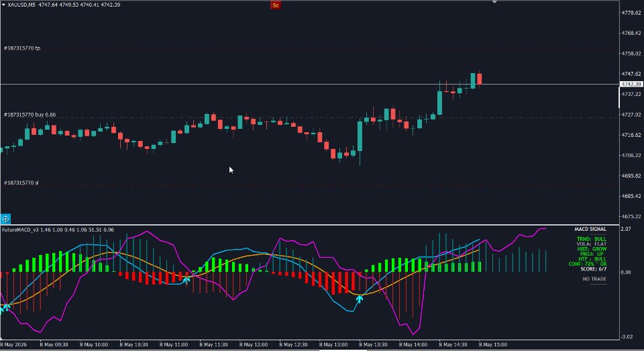Click the tall green candle near 13:30

click(x=360, y=136)
